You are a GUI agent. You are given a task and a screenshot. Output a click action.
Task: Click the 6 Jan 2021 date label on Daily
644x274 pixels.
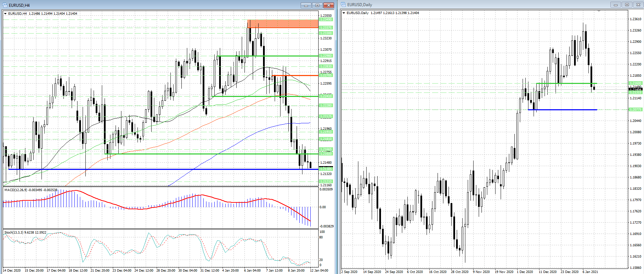(590, 272)
